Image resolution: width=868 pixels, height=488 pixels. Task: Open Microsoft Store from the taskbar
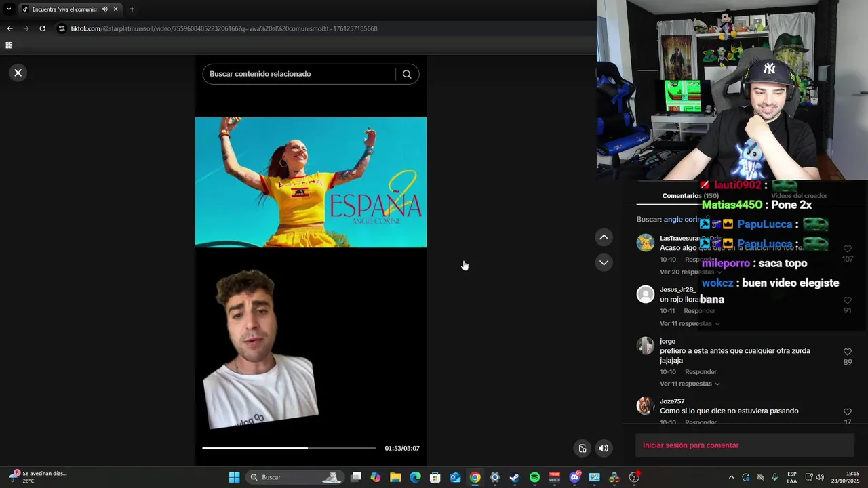pos(435,477)
